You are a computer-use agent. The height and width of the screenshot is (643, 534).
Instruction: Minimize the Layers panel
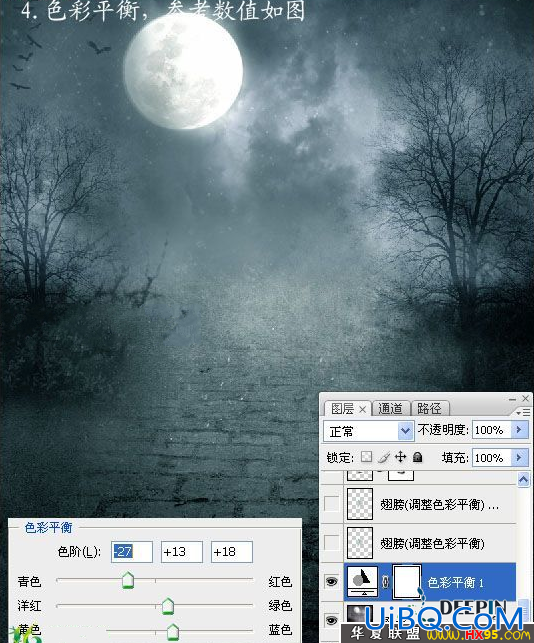pos(512,399)
